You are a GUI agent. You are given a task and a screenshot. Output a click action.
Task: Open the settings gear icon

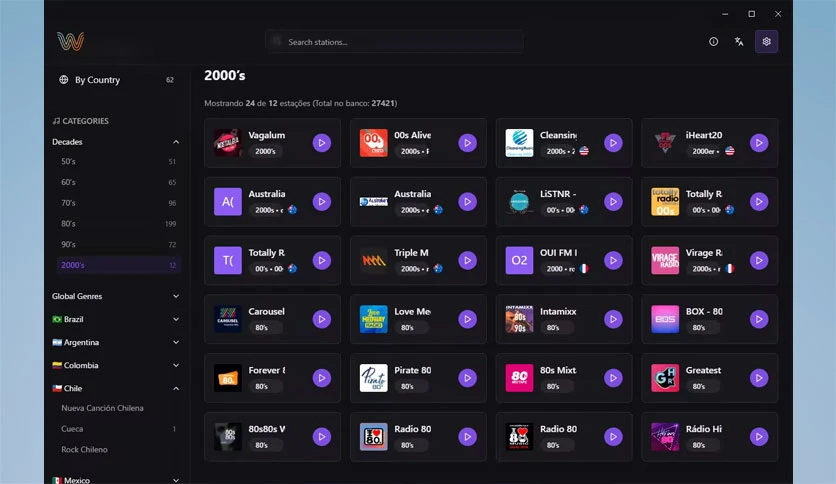(x=766, y=42)
